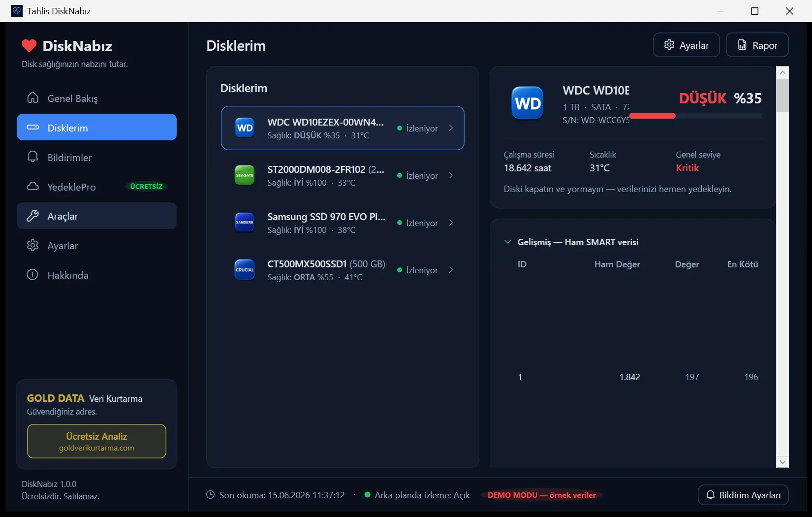Click the red health bar at %35

point(653,116)
